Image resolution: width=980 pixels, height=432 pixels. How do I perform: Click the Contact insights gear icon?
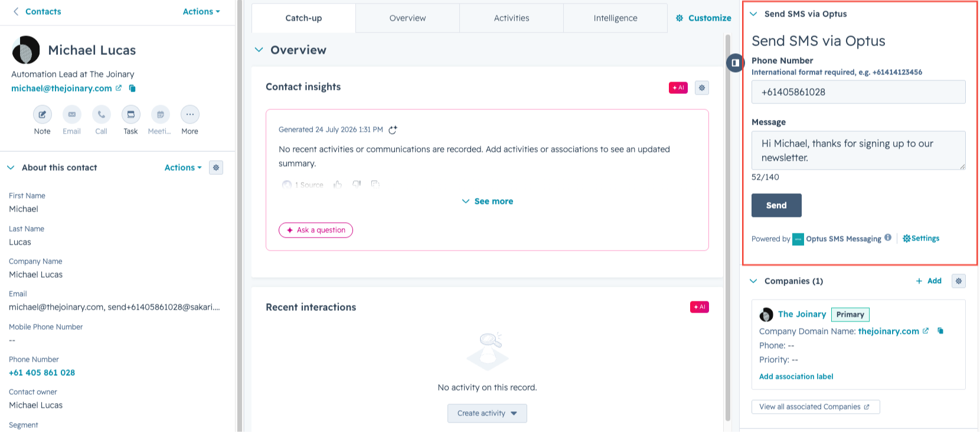[x=701, y=87]
